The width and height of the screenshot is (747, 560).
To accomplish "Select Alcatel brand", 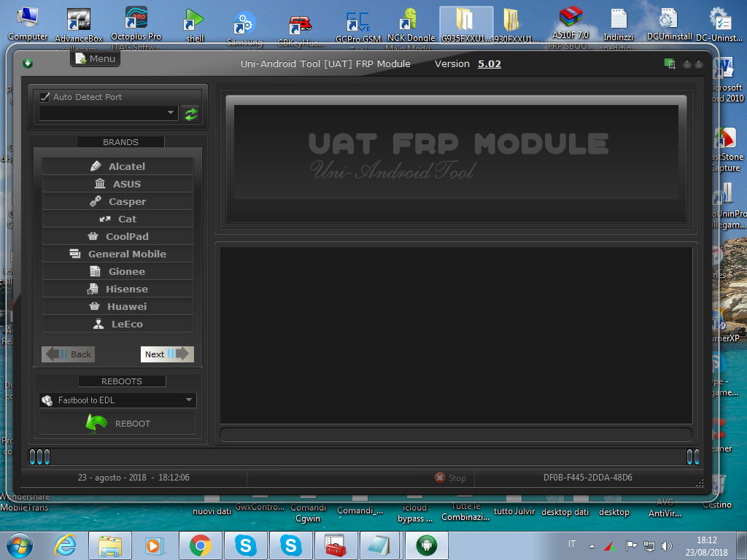I will (x=117, y=166).
